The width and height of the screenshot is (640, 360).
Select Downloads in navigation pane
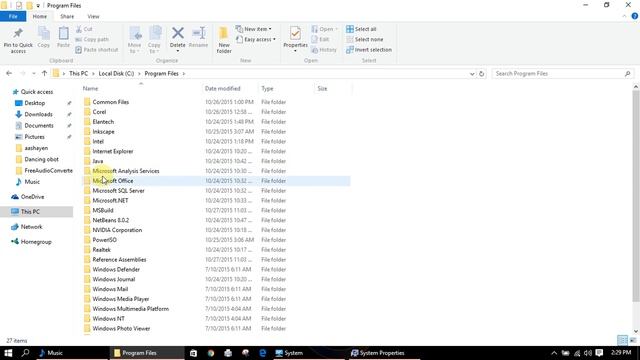coord(38,114)
